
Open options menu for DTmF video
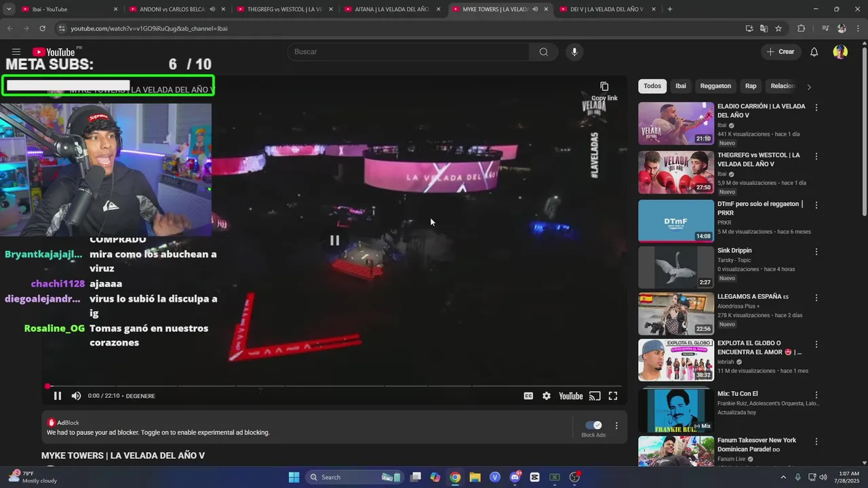(x=816, y=205)
